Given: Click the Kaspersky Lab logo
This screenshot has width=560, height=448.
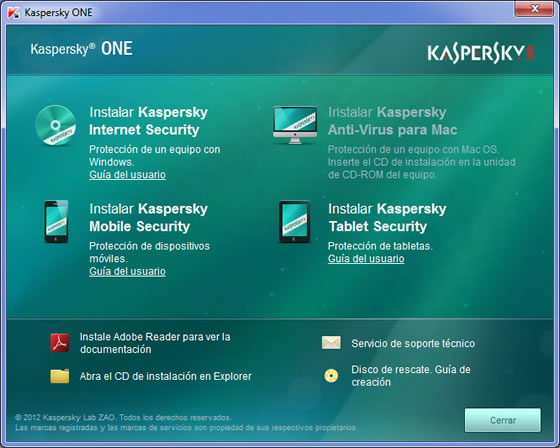Looking at the screenshot, I should click(480, 54).
